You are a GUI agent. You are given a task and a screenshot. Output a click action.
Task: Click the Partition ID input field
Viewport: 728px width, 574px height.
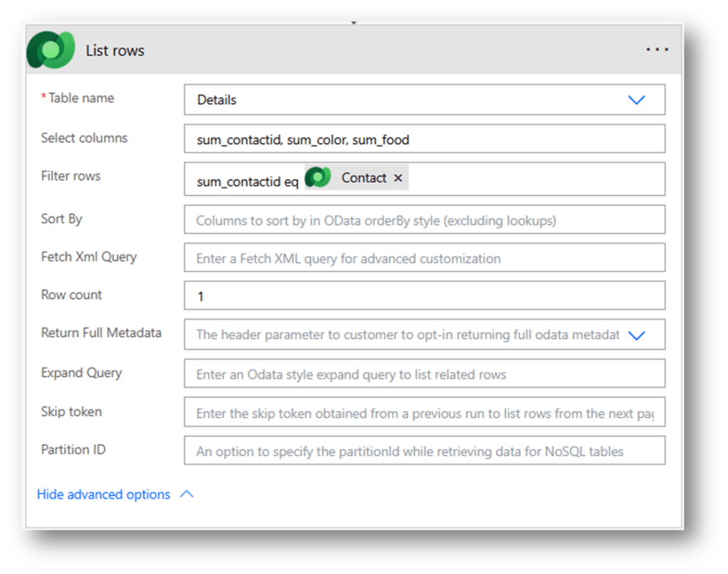[x=424, y=451]
